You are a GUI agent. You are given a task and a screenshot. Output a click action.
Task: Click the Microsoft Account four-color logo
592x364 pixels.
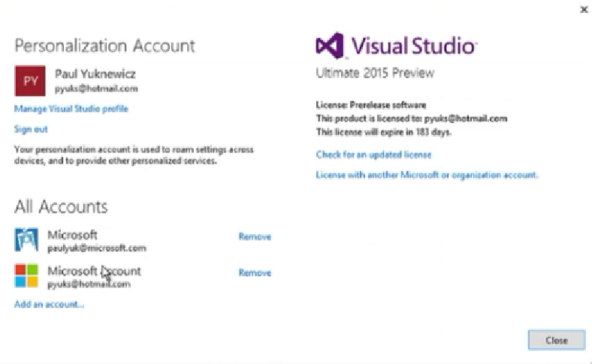tap(26, 275)
